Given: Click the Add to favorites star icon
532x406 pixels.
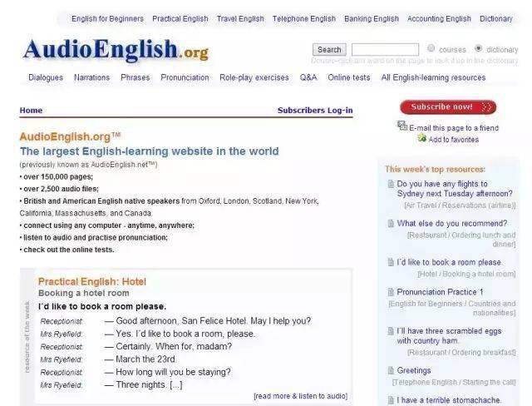Looking at the screenshot, I should coord(421,137).
